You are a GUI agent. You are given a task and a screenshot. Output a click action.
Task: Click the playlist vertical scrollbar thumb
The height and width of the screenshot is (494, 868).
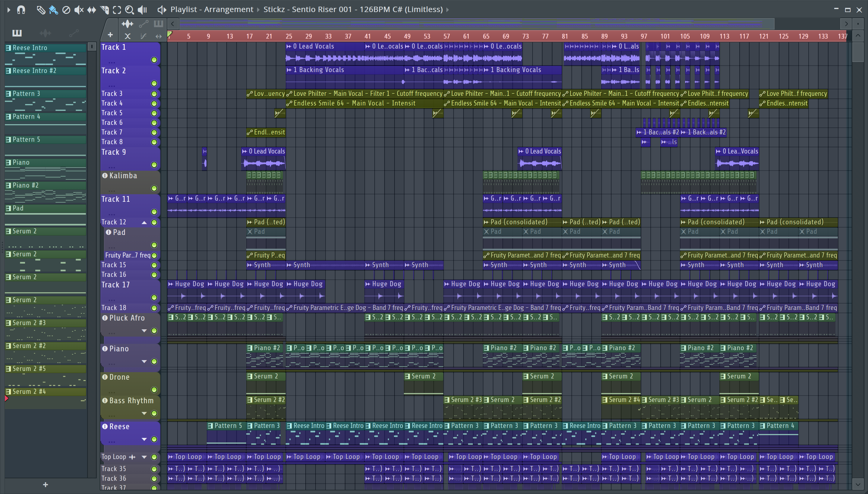pyautogui.click(x=858, y=52)
